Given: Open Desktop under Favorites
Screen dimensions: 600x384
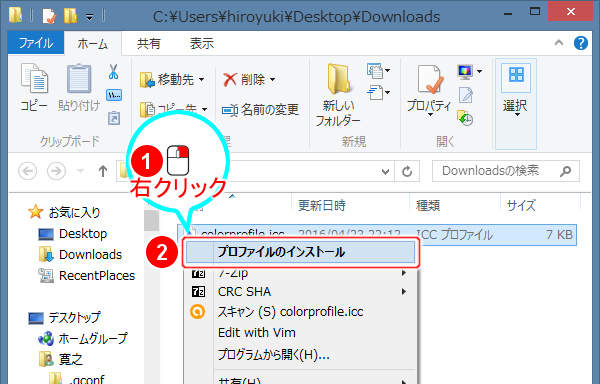Looking at the screenshot, I should coord(73,234).
